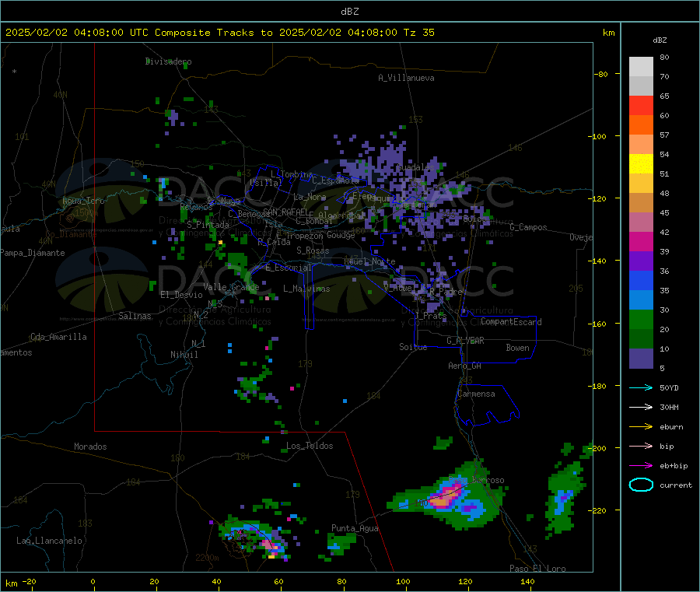This screenshot has width=700, height=592.
Task: Click the 'Salinas' map label
Action: [x=135, y=316]
